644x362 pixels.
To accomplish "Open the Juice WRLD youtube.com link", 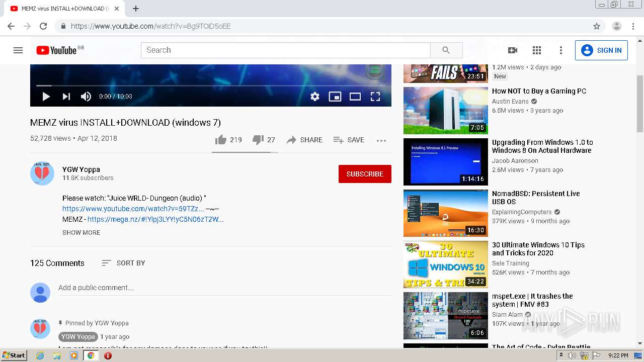I will 133,209.
